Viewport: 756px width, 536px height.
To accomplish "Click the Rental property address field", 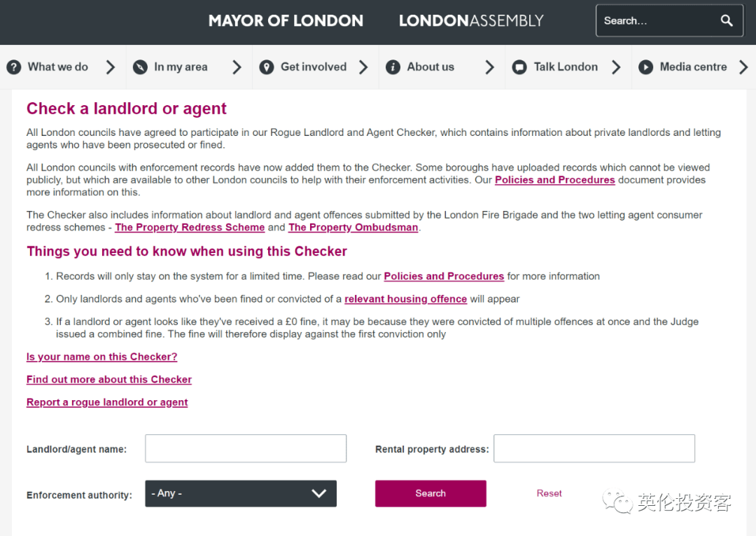I will click(x=594, y=448).
